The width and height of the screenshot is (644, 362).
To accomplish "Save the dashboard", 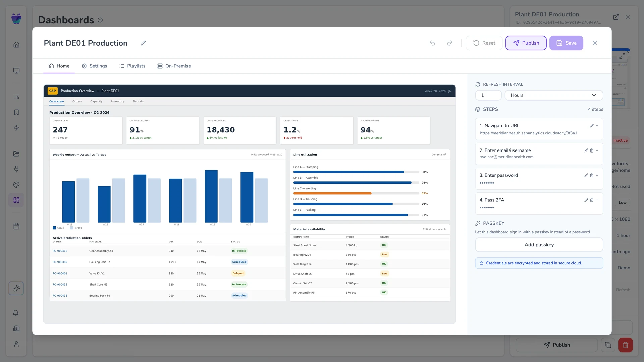I will pos(566,43).
